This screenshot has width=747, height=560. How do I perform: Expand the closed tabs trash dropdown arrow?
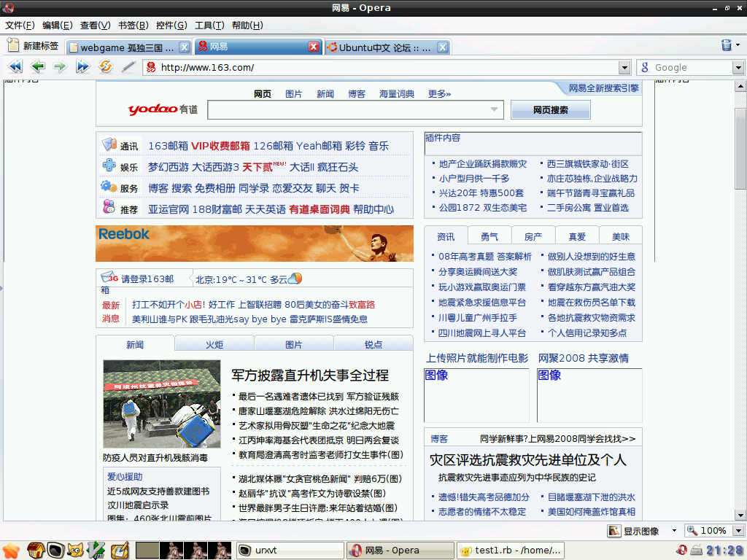coord(738,44)
